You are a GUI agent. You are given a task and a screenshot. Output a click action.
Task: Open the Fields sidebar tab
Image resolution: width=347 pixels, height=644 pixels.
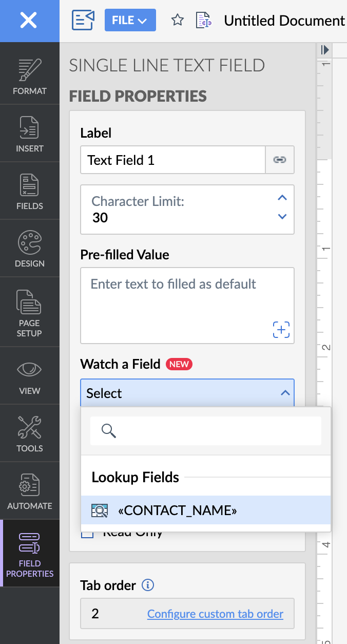coord(29,191)
